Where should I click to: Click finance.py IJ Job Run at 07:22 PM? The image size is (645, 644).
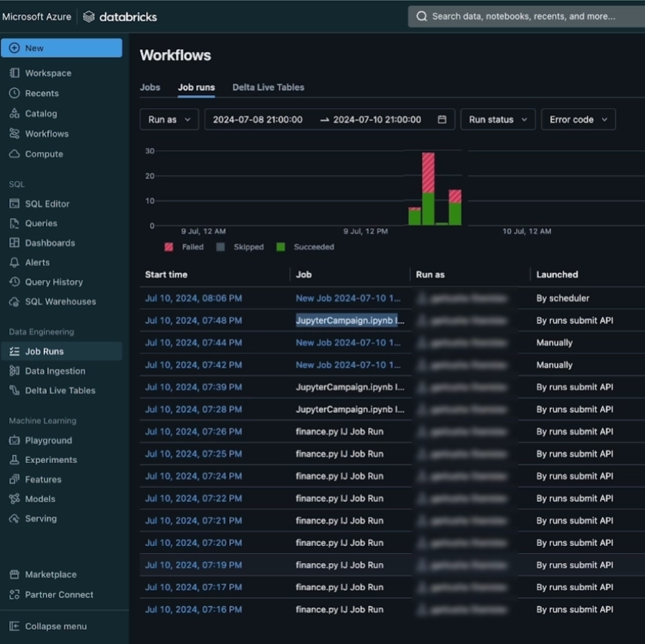(x=339, y=498)
